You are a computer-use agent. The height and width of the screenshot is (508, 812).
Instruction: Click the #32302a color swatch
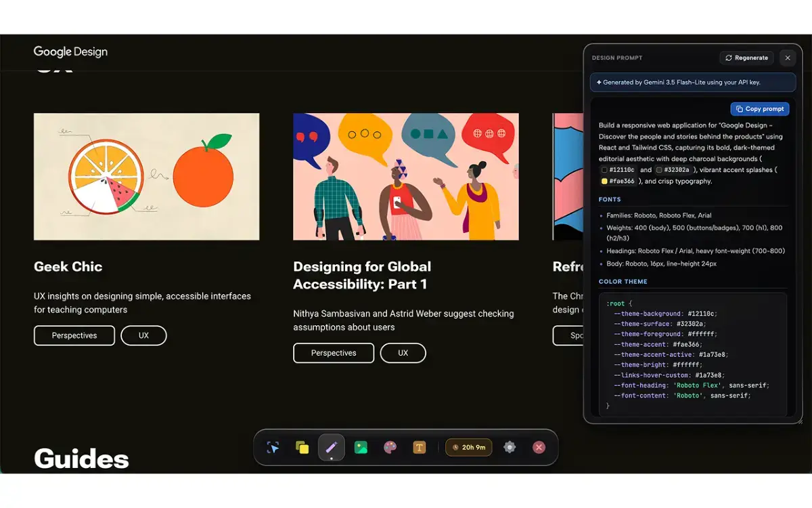659,170
